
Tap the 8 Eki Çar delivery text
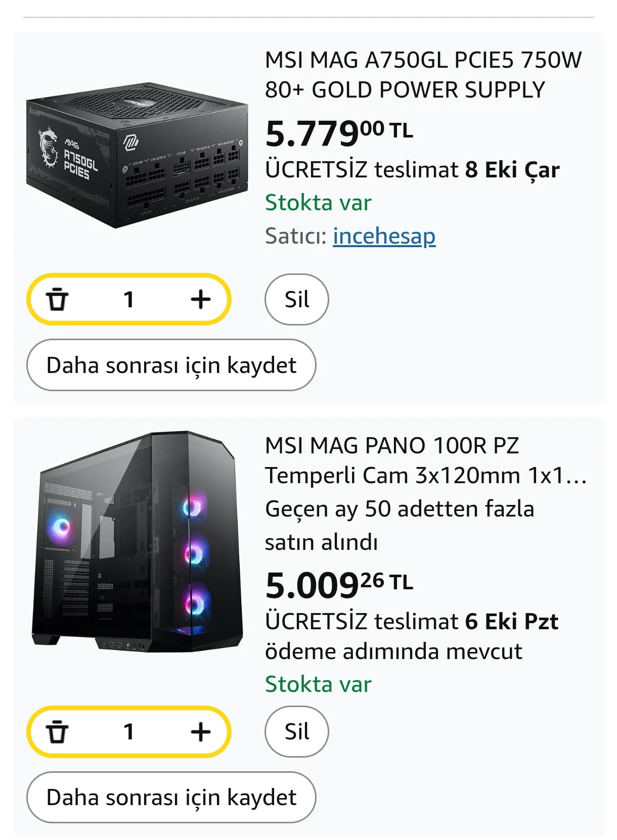coord(512,170)
